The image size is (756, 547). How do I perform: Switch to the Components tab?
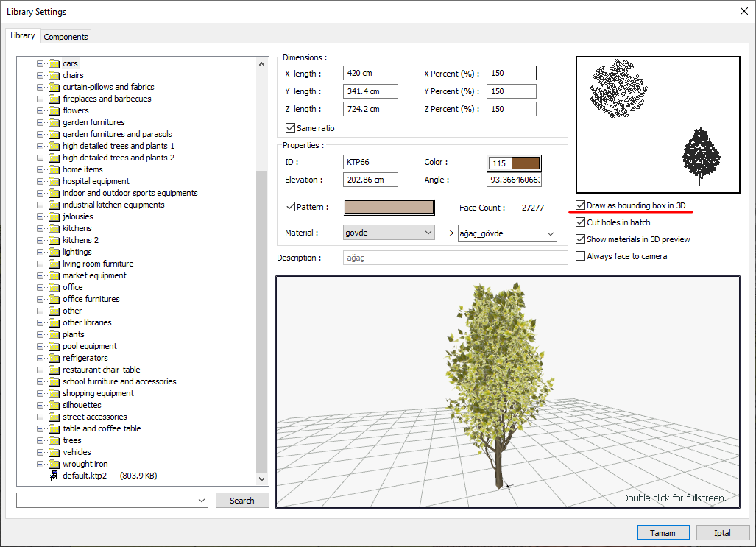[66, 37]
